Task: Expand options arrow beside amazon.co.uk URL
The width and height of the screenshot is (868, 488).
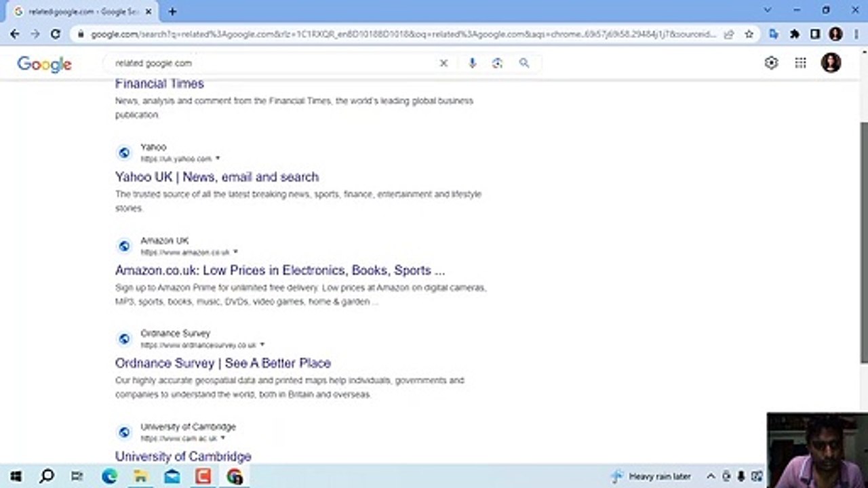Action: (x=235, y=252)
